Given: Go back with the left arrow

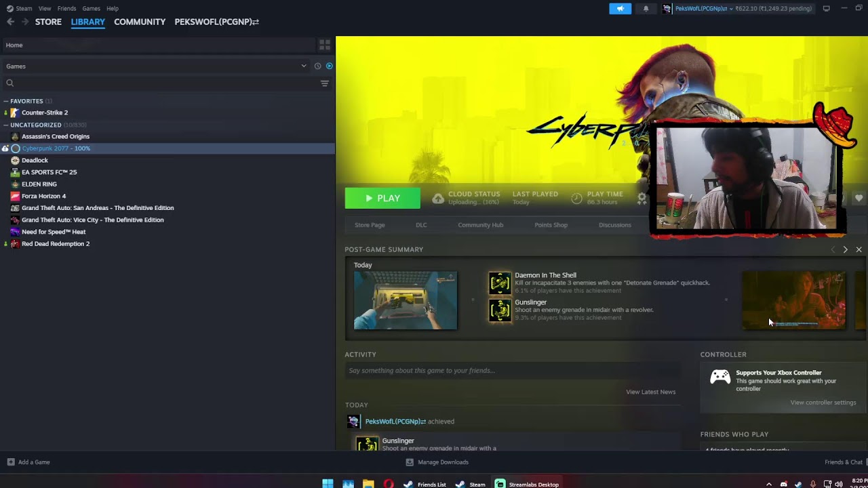Looking at the screenshot, I should pyautogui.click(x=10, y=22).
